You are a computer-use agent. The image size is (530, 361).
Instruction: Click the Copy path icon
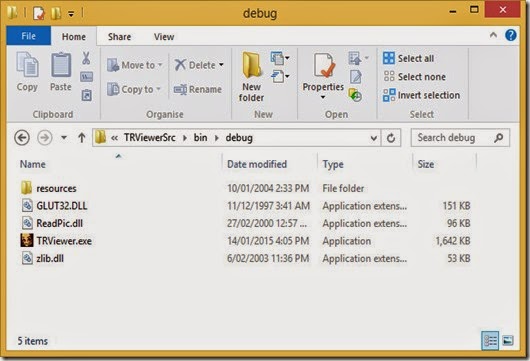86,77
